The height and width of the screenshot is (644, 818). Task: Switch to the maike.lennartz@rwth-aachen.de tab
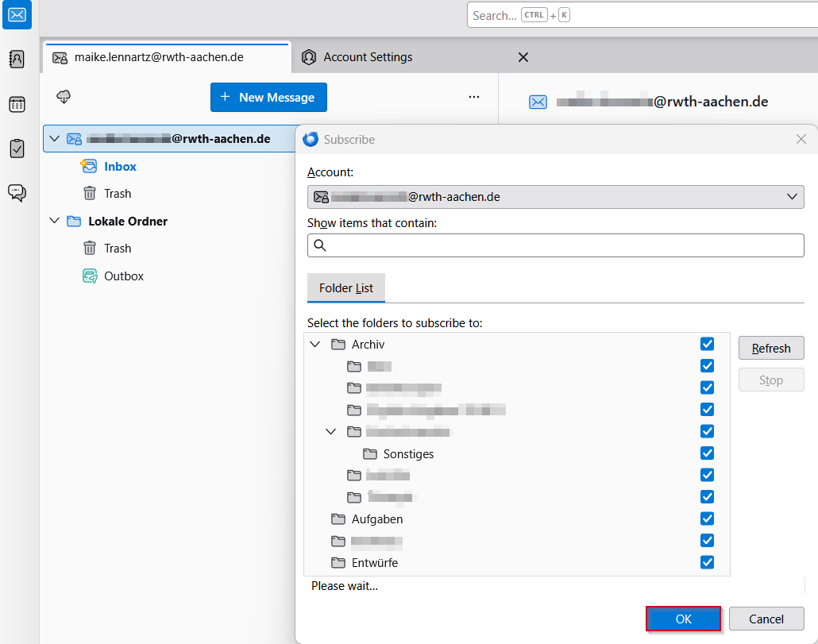coord(167,57)
